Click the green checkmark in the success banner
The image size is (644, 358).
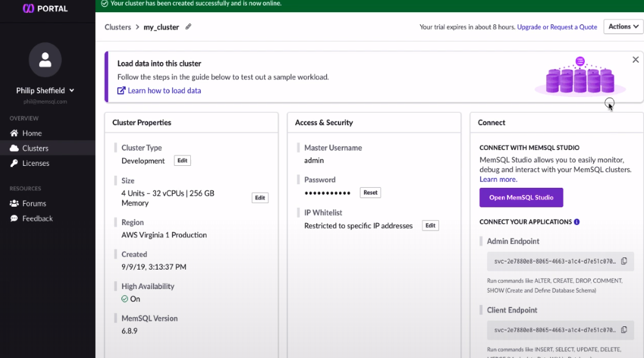click(x=104, y=4)
